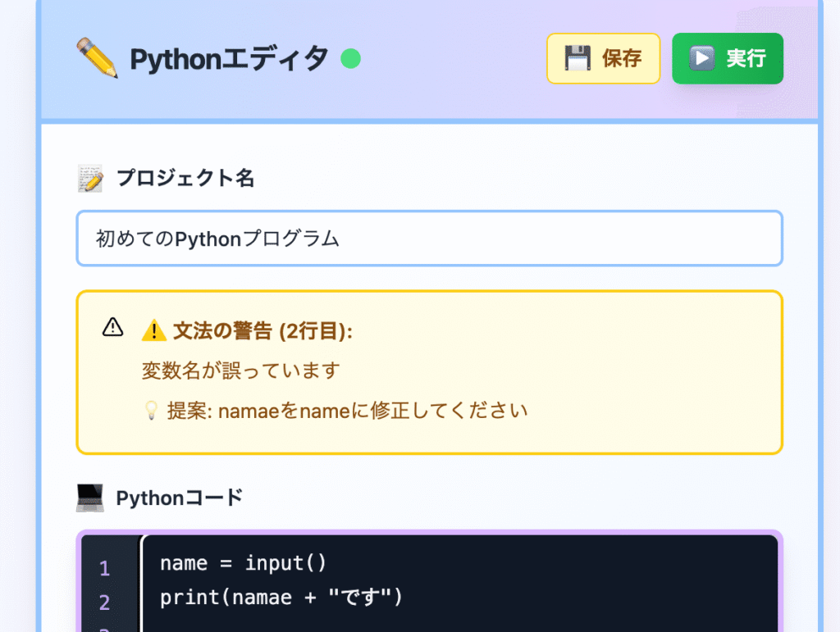840x632 pixels.
Task: Click the light bulb suggestion icon
Action: point(151,411)
